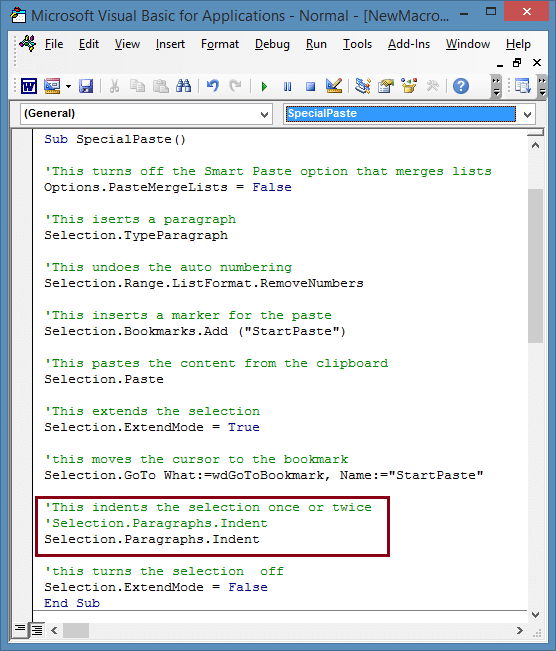Click the Reset stop icon
Screen dimensions: 556x651
(311, 86)
